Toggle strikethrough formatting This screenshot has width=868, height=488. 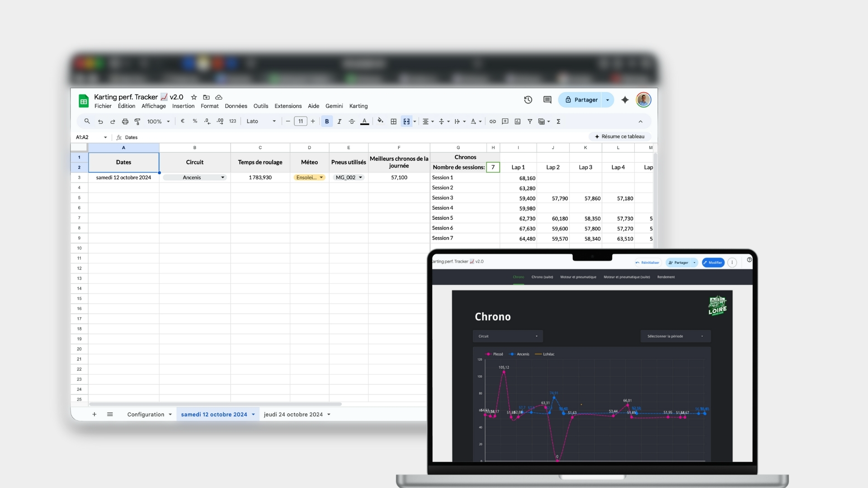coord(352,122)
